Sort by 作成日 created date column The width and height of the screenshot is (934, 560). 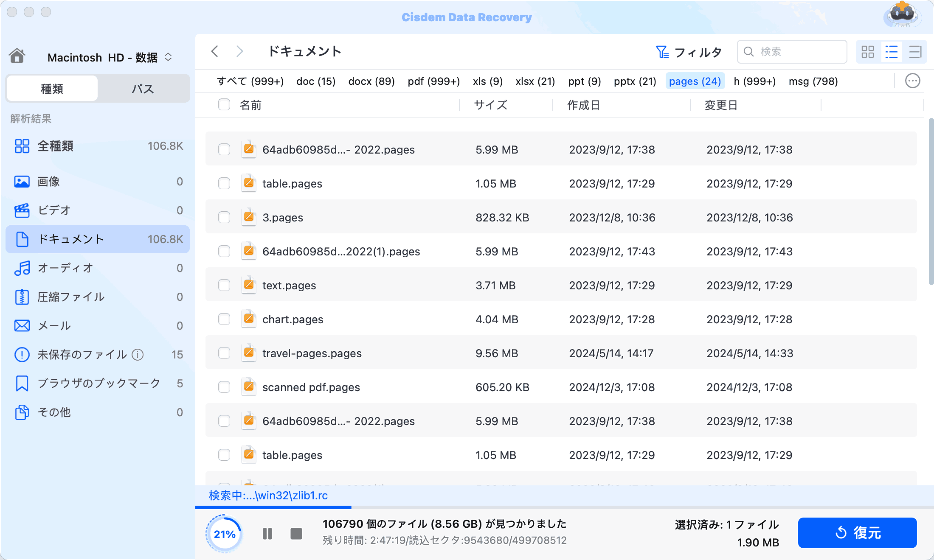pyautogui.click(x=584, y=105)
